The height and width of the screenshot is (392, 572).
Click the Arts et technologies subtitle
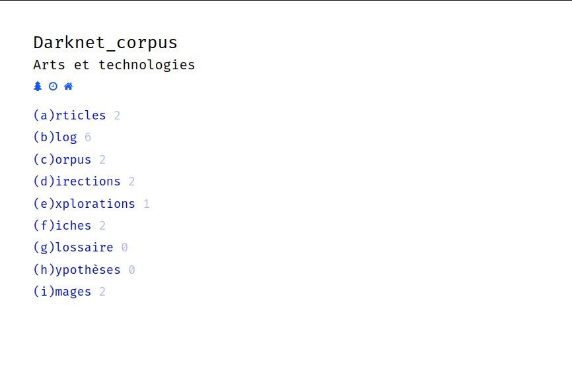[x=114, y=65]
